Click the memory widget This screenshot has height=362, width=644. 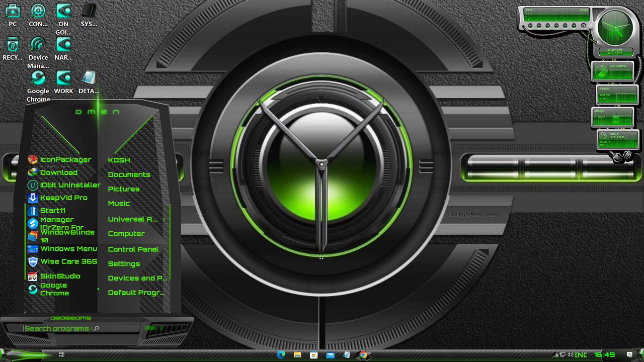pyautogui.click(x=617, y=94)
